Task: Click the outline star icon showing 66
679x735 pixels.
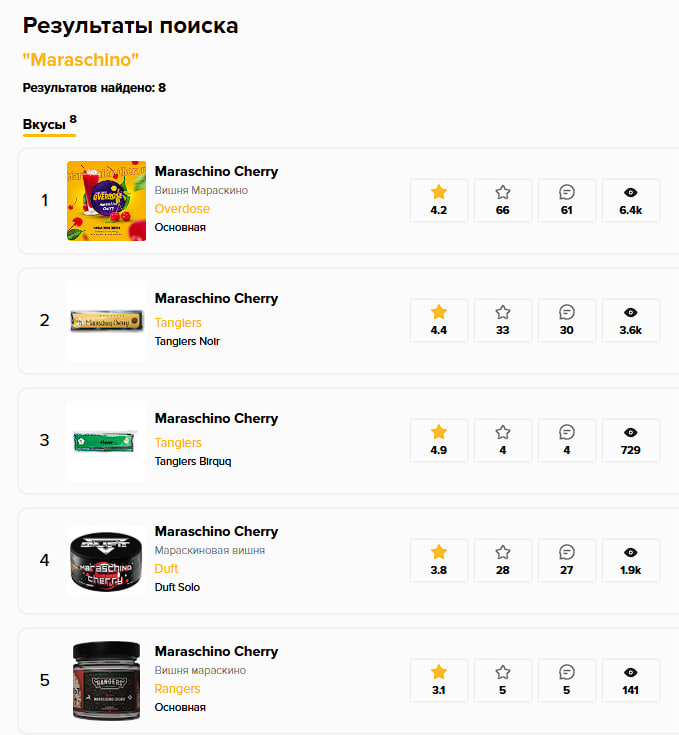Action: click(x=503, y=192)
